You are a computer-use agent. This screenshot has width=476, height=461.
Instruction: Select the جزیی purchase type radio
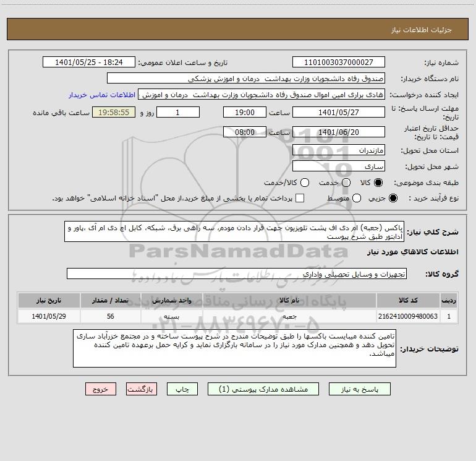point(393,198)
